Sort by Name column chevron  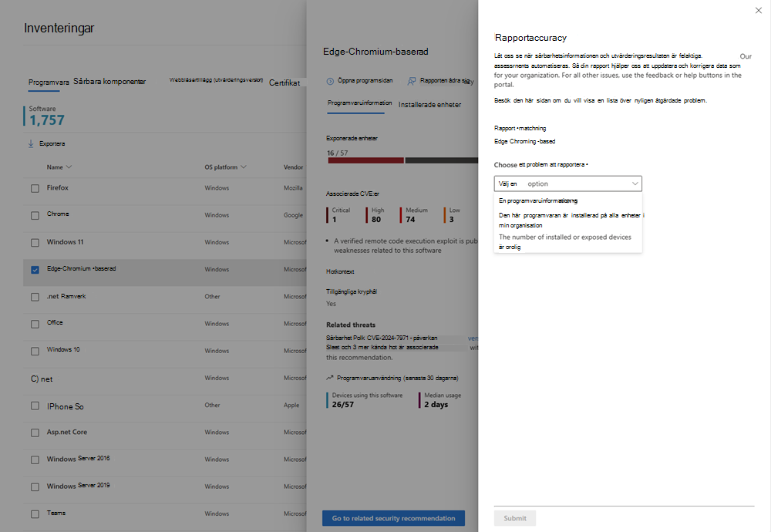pyautogui.click(x=69, y=167)
